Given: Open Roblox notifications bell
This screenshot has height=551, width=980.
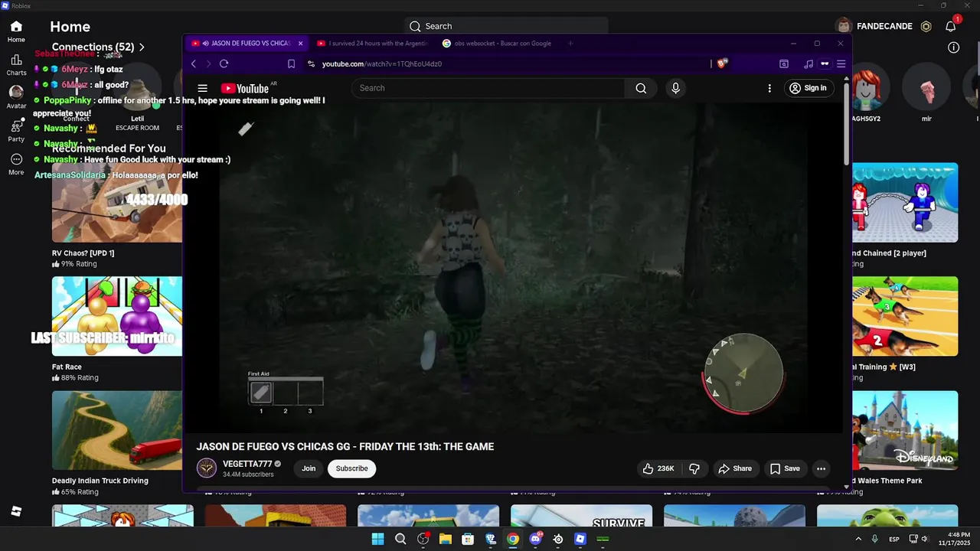Looking at the screenshot, I should click(x=950, y=26).
